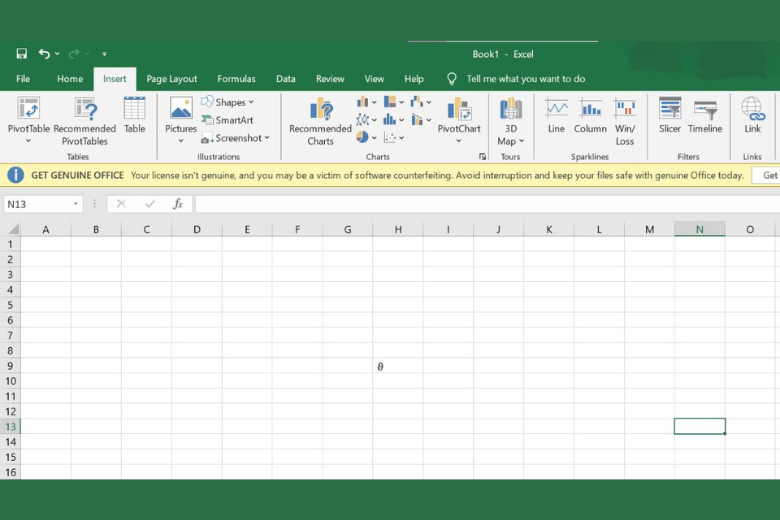780x520 pixels.
Task: Switch to the View tab
Action: click(374, 79)
